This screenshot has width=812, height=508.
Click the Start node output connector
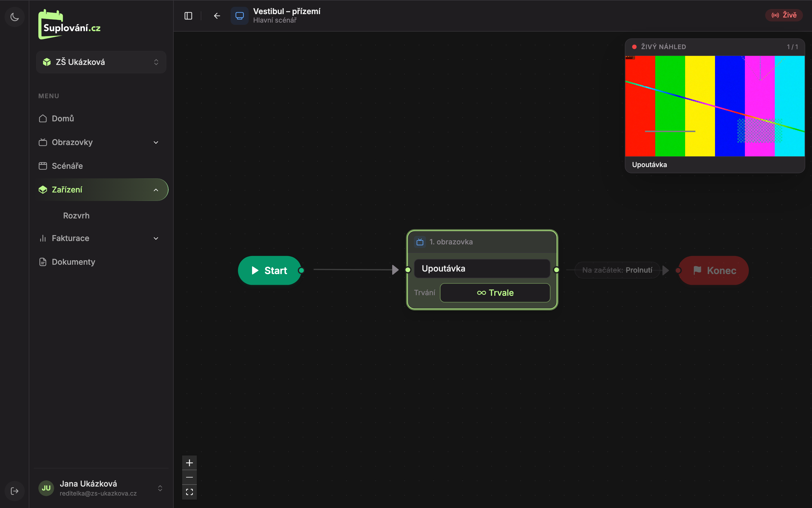click(301, 270)
